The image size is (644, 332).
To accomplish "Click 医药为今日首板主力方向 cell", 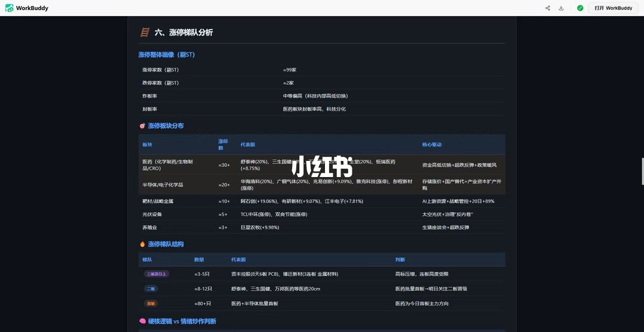I will point(422,303).
